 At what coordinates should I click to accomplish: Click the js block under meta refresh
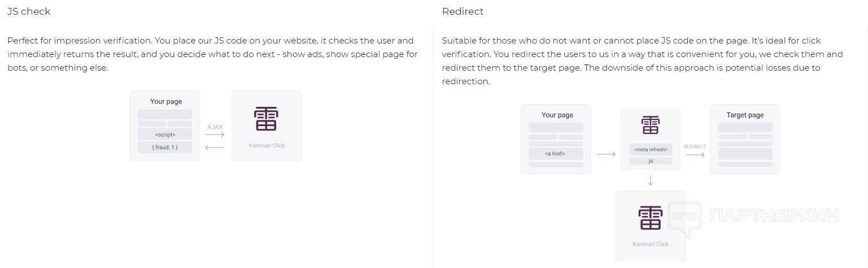(651, 161)
